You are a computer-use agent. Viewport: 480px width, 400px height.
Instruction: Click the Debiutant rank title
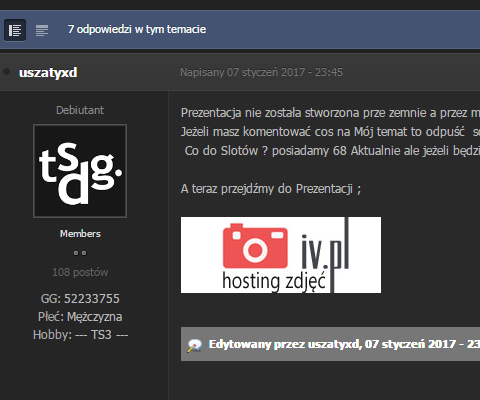80,110
